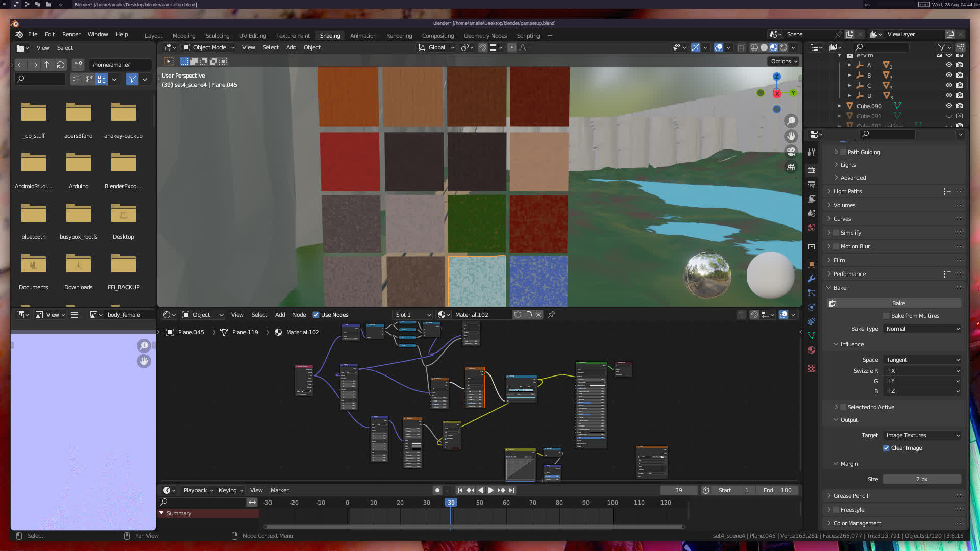The image size is (980, 551).
Task: Open the viewport Options button
Action: pos(783,61)
